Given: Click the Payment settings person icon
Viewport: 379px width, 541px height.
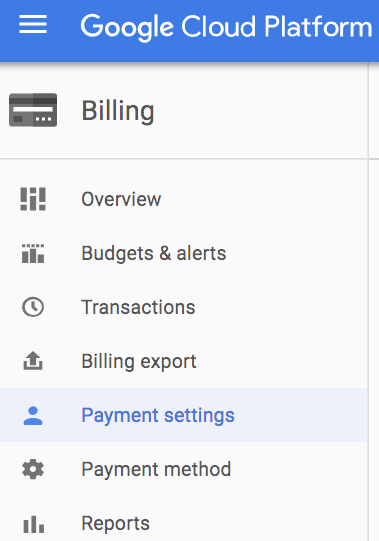Looking at the screenshot, I should click(x=33, y=415).
